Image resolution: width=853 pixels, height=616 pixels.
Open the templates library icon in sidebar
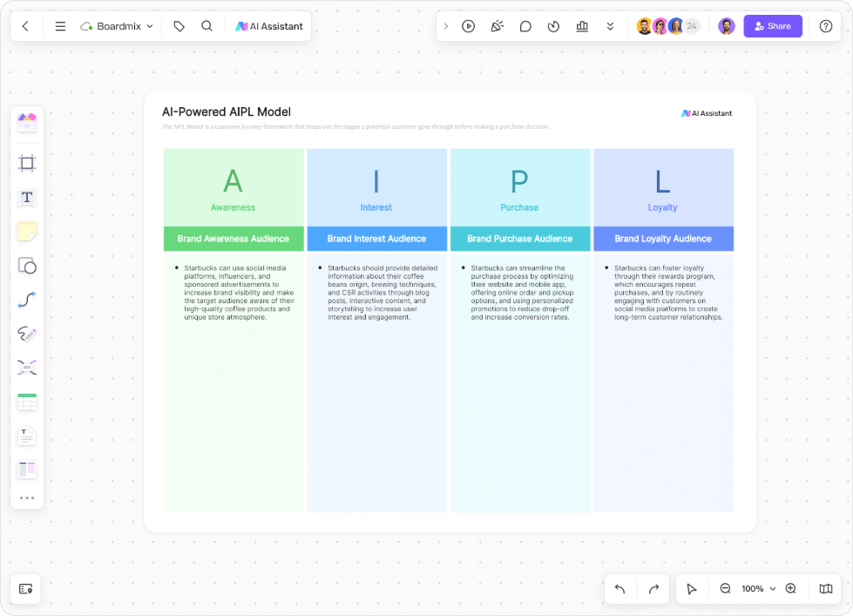point(27,123)
